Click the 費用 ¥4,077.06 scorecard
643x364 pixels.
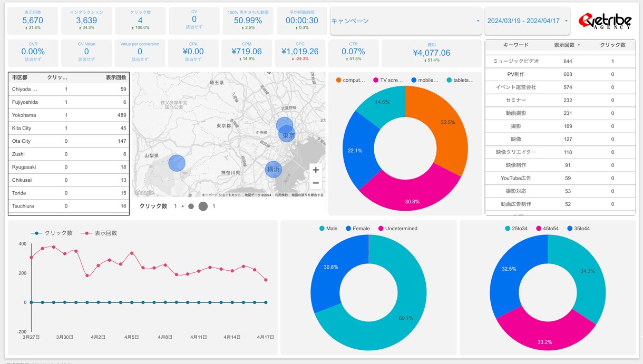[x=431, y=53]
